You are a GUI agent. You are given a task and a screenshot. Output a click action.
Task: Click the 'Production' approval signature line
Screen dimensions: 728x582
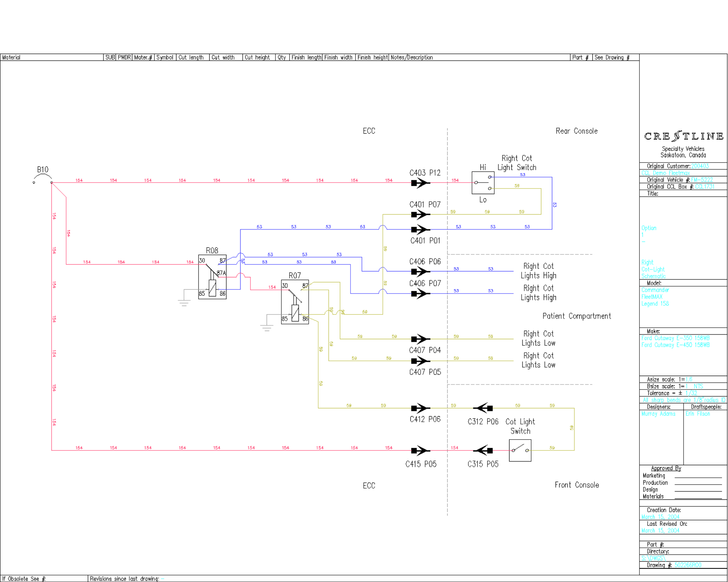click(x=698, y=484)
